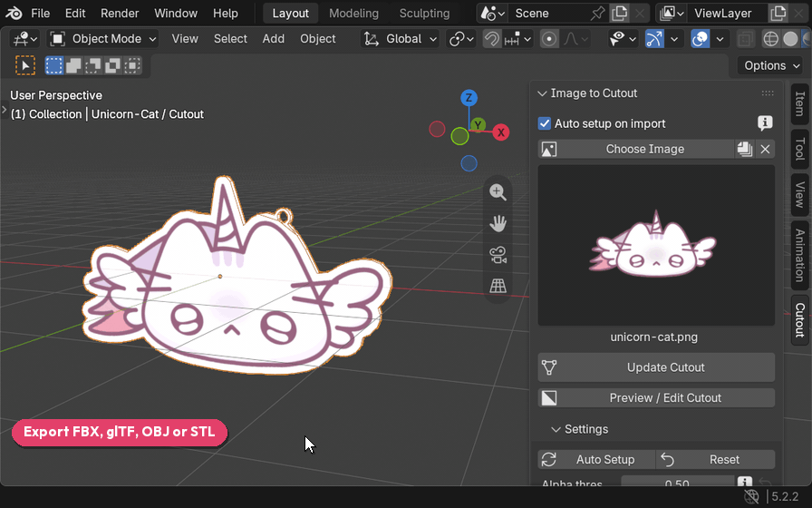Set selection mode to intersect

coord(132,66)
